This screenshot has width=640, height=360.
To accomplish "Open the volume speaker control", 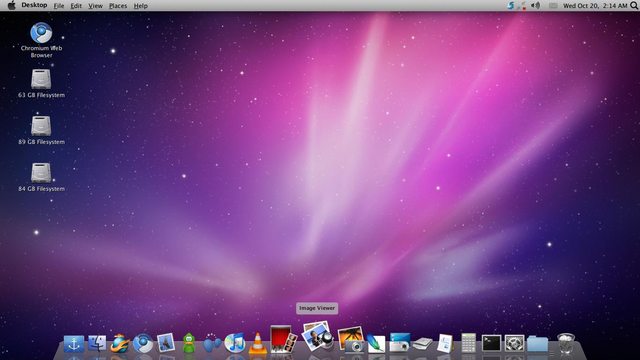I will click(x=536, y=5).
